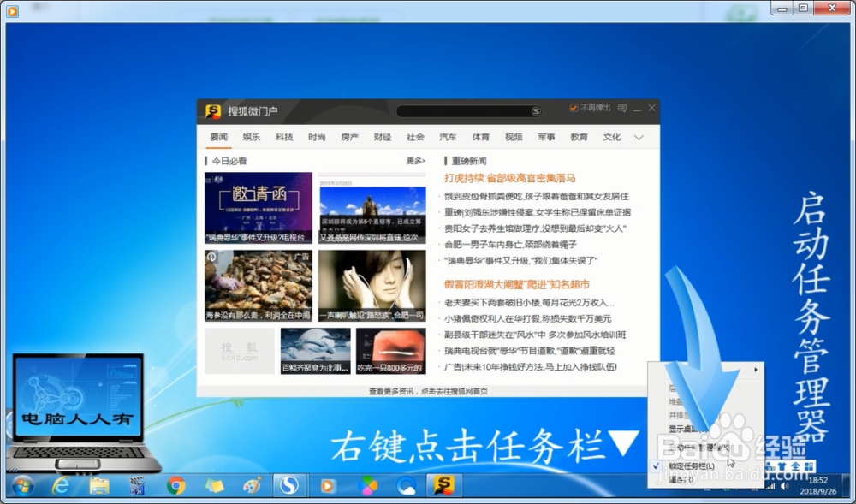This screenshot has height=504, width=856.
Task: Open the 吃完一只800多元的 thumbnail
Action: pyautogui.click(x=391, y=351)
